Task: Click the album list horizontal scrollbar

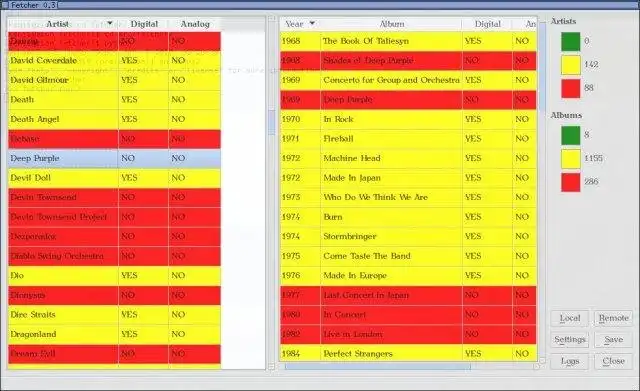Action: click(x=378, y=367)
